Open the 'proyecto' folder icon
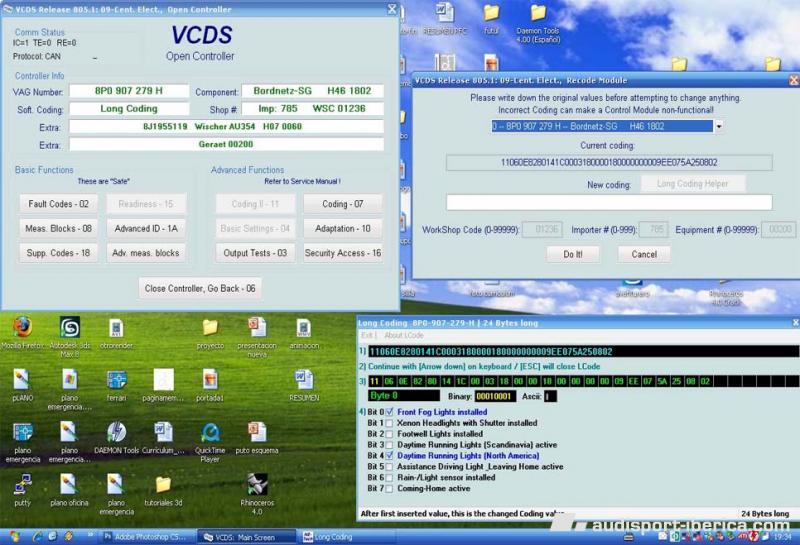Image resolution: width=800 pixels, height=545 pixels. [x=210, y=329]
